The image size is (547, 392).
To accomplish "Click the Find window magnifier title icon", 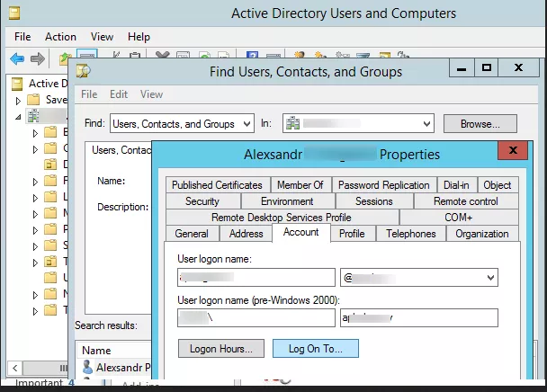I will click(x=84, y=71).
